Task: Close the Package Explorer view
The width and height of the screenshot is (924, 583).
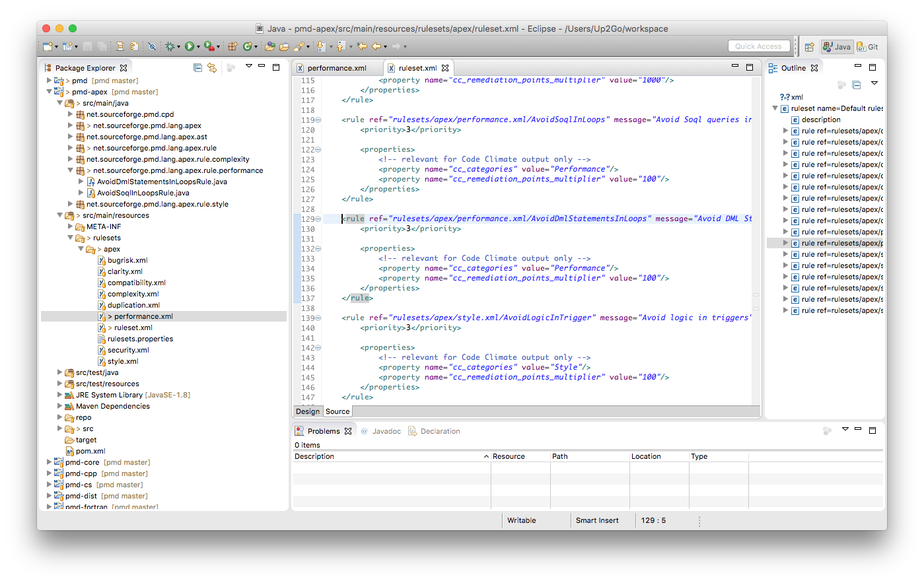Action: (x=124, y=68)
